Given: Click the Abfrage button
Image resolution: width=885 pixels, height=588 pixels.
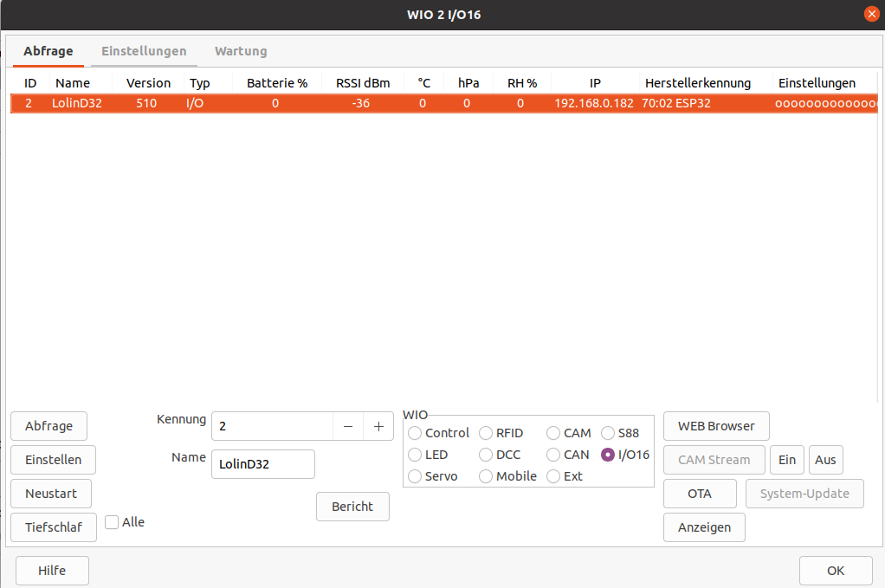Looking at the screenshot, I should coord(48,426).
